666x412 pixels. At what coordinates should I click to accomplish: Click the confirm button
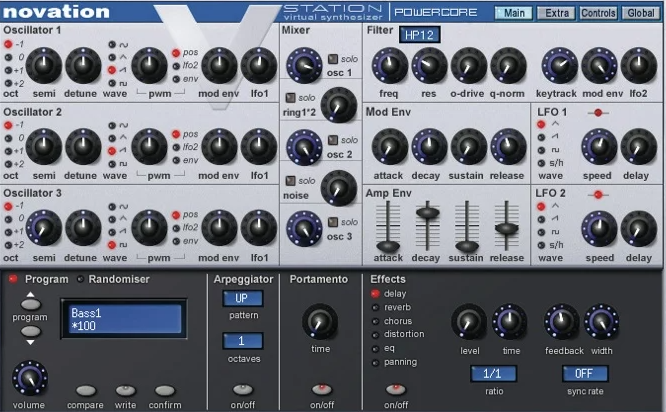(165, 390)
